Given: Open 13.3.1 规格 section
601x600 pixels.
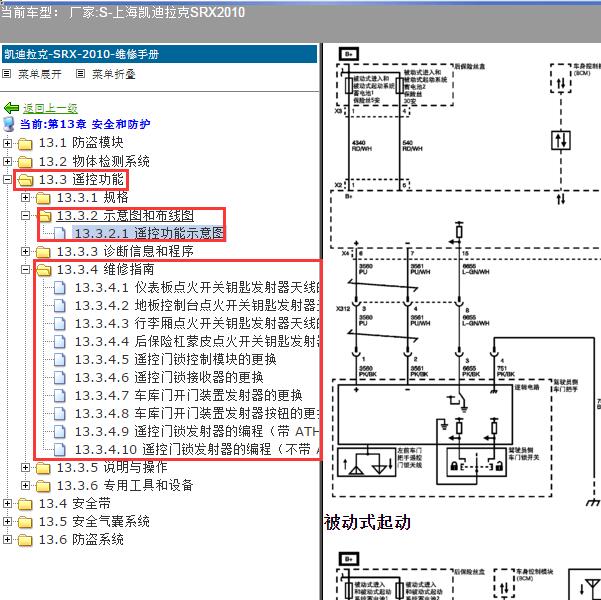Looking at the screenshot, I should tap(93, 197).
